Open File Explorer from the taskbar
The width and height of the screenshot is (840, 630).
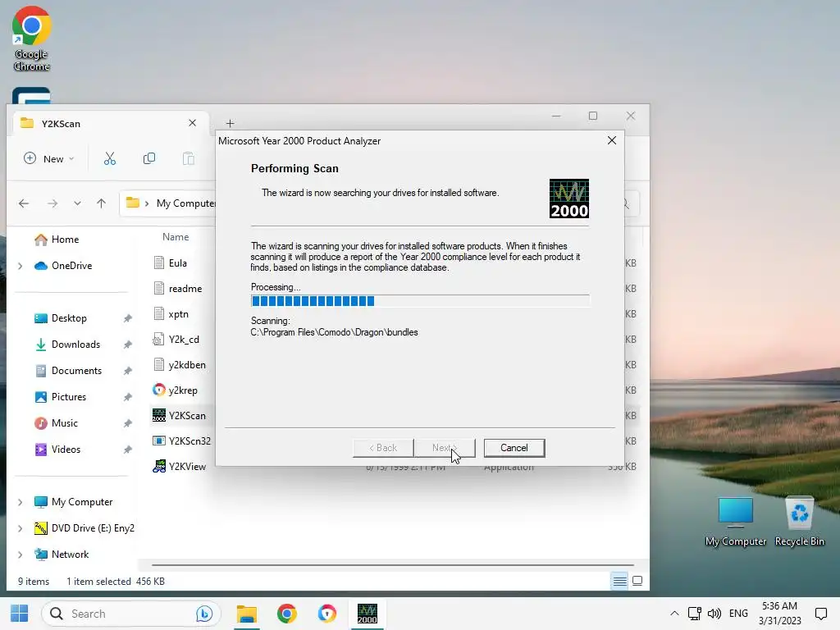coord(247,614)
